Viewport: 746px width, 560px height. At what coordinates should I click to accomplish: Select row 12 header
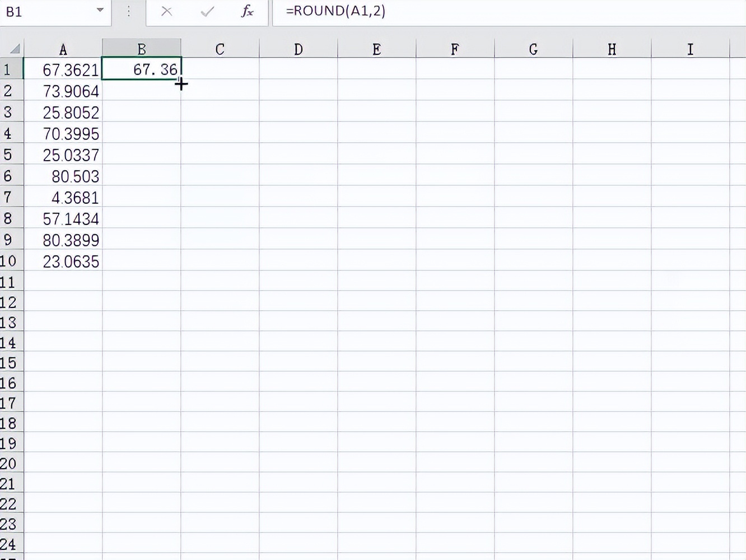pyautogui.click(x=11, y=302)
